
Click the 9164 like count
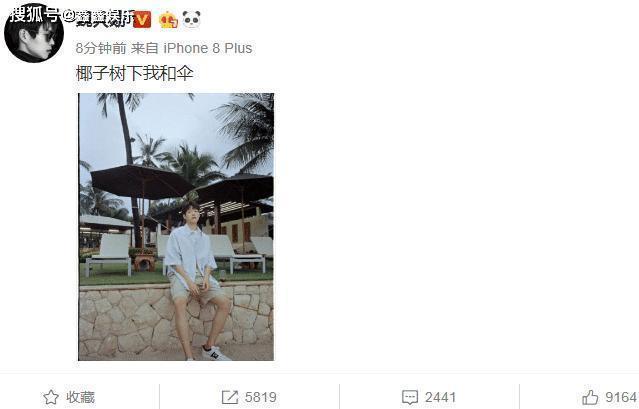(x=621, y=397)
